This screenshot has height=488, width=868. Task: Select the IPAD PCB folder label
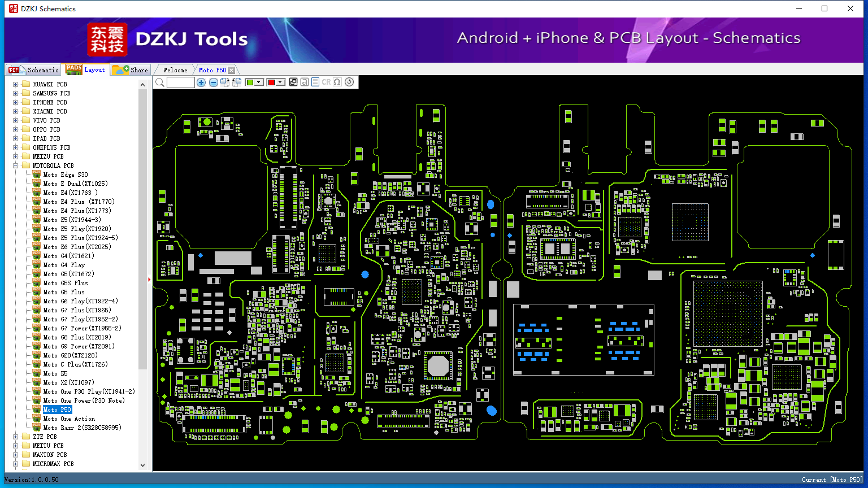(x=46, y=138)
